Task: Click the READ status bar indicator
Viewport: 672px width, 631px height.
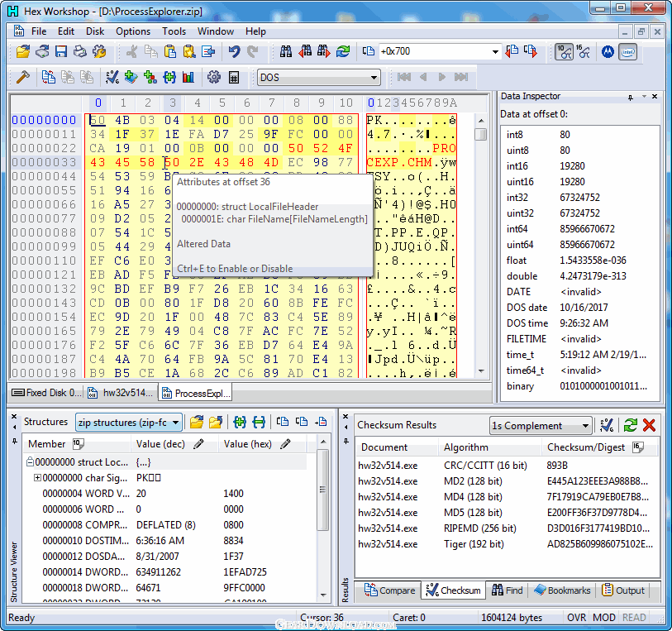Action: (x=634, y=617)
